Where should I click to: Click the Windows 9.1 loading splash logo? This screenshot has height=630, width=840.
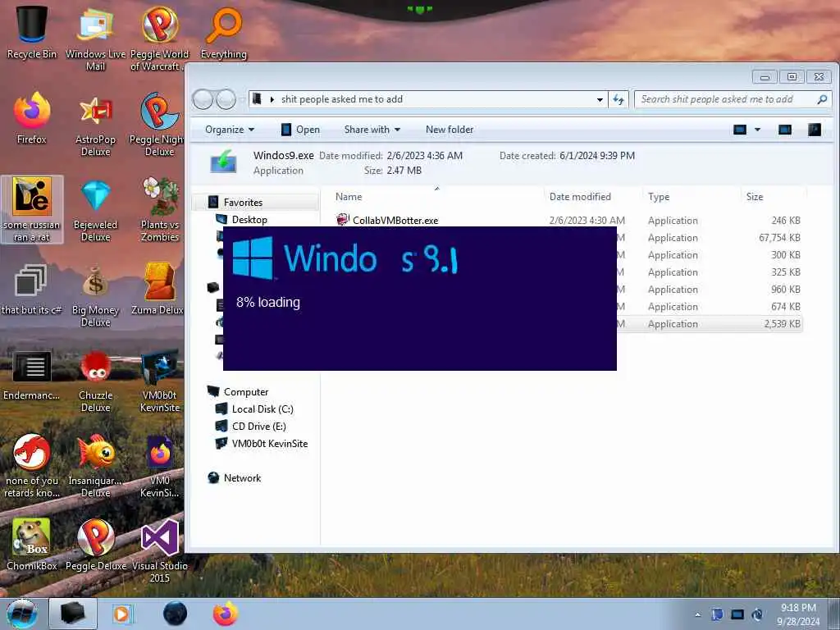pyautogui.click(x=253, y=258)
